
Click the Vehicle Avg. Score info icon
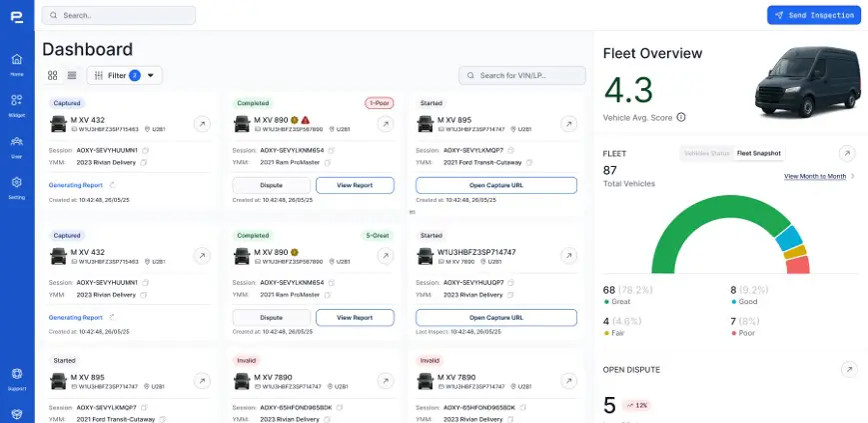coord(681,118)
